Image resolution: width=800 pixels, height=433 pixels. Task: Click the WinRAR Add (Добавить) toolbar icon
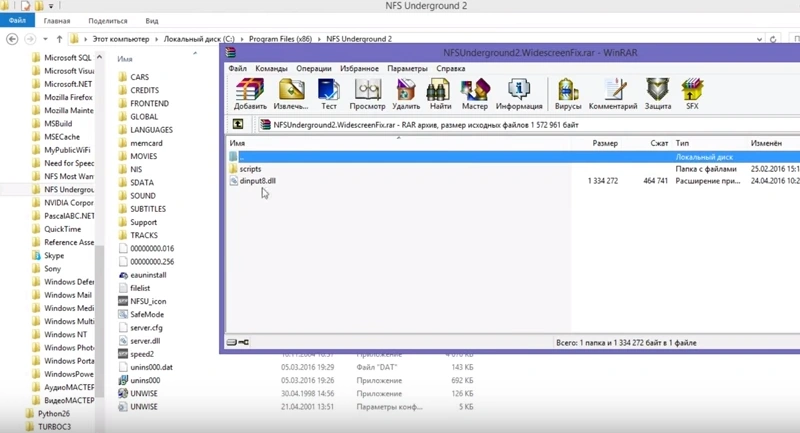(x=250, y=94)
